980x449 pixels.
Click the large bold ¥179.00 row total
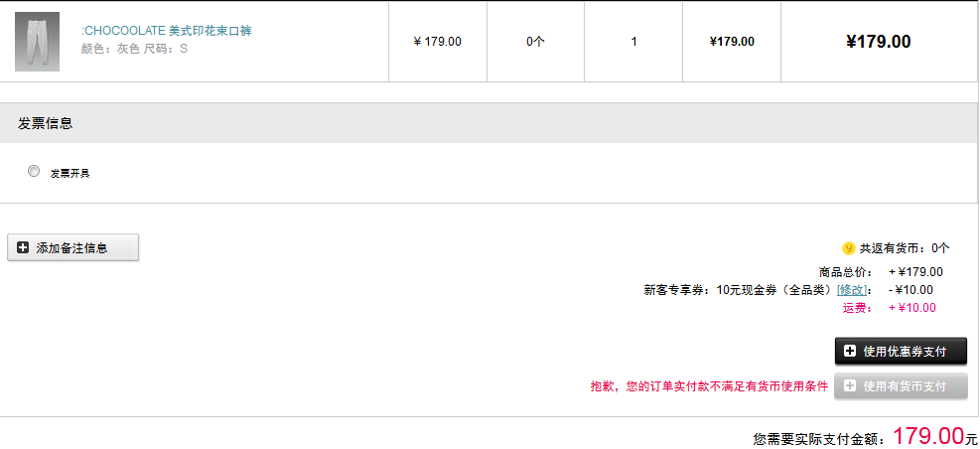coord(878,42)
